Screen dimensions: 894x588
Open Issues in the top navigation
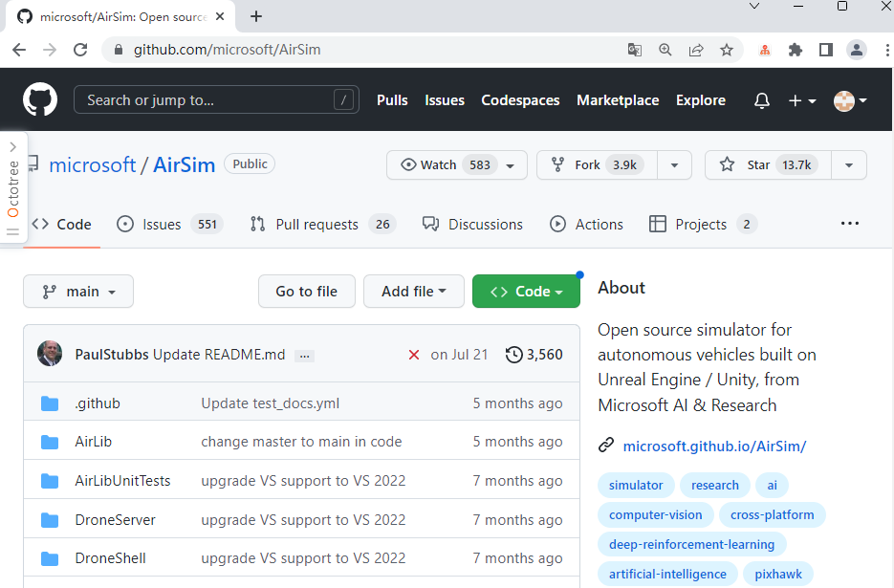click(x=445, y=100)
